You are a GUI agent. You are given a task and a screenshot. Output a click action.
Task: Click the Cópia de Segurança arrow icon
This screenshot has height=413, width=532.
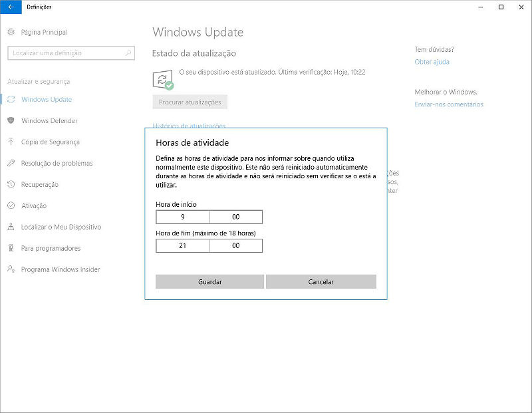(x=11, y=142)
